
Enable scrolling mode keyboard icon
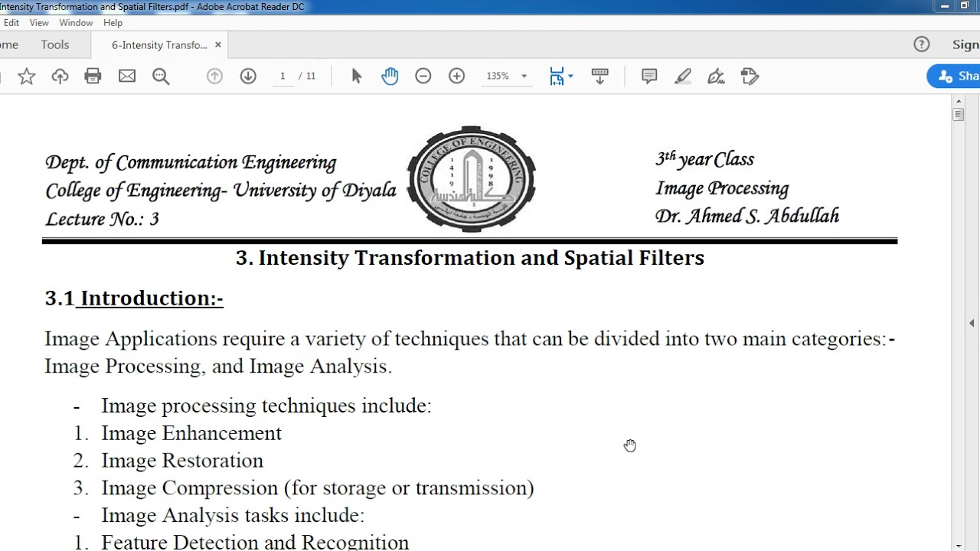pyautogui.click(x=600, y=77)
